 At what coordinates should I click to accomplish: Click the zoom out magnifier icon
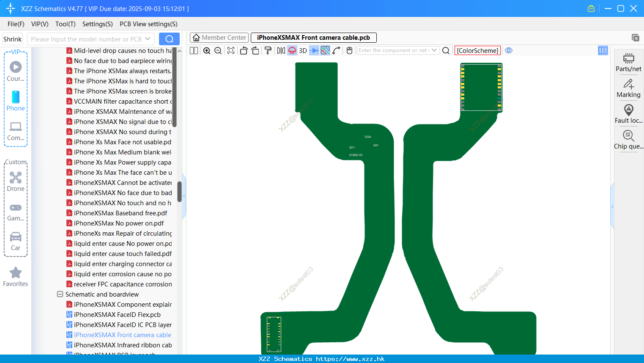click(x=218, y=51)
